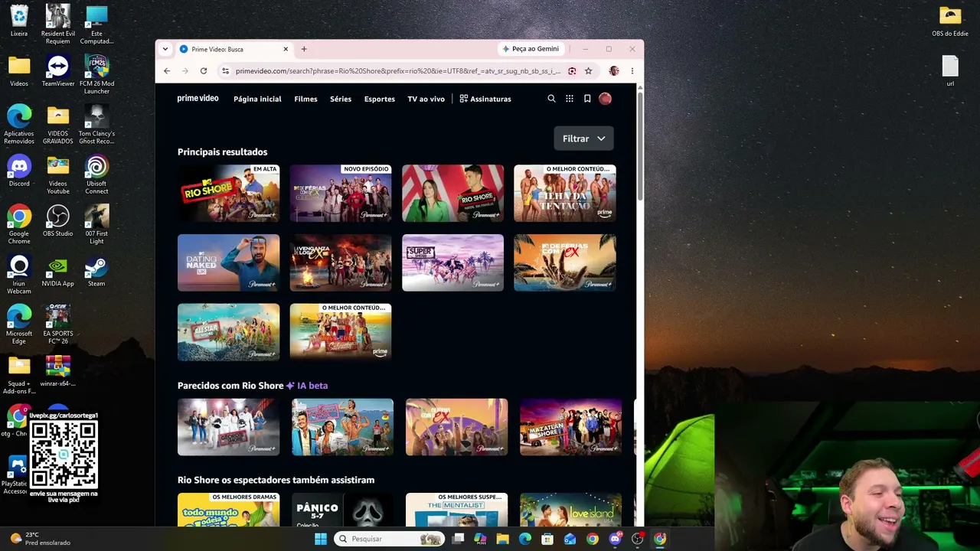Open the Dating Naked thumbnail
The image size is (980, 551).
click(x=228, y=262)
